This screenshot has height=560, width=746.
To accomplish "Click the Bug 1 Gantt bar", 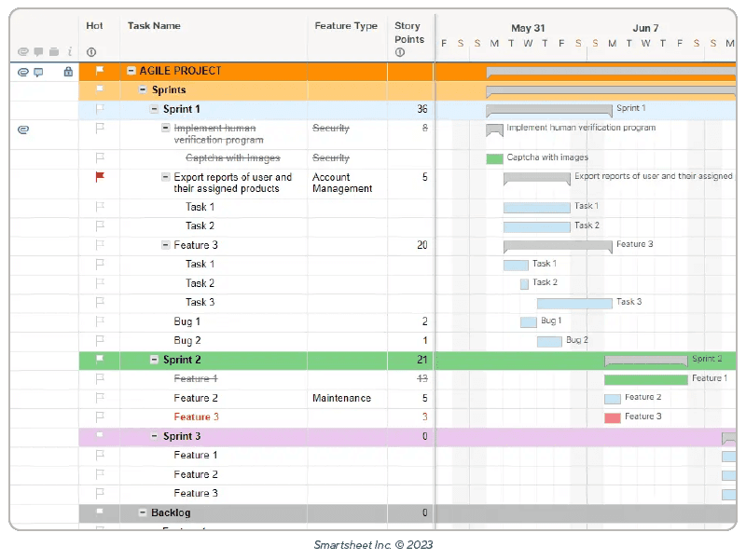I will (x=528, y=321).
